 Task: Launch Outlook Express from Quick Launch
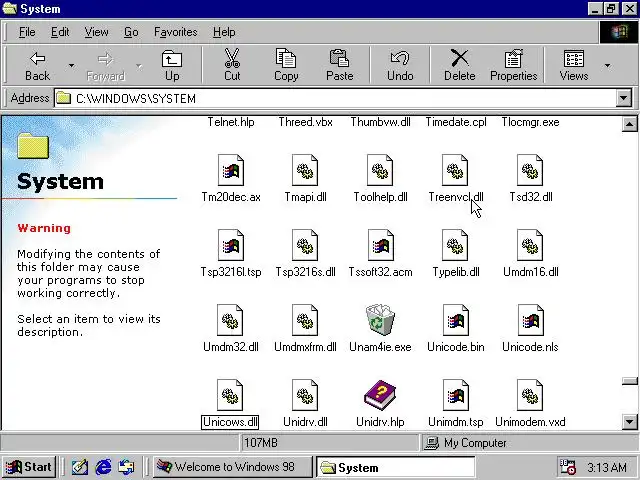[x=126, y=467]
